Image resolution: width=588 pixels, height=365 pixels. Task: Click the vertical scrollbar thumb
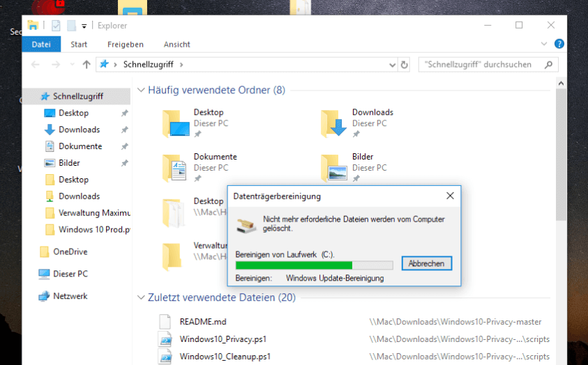point(561,155)
